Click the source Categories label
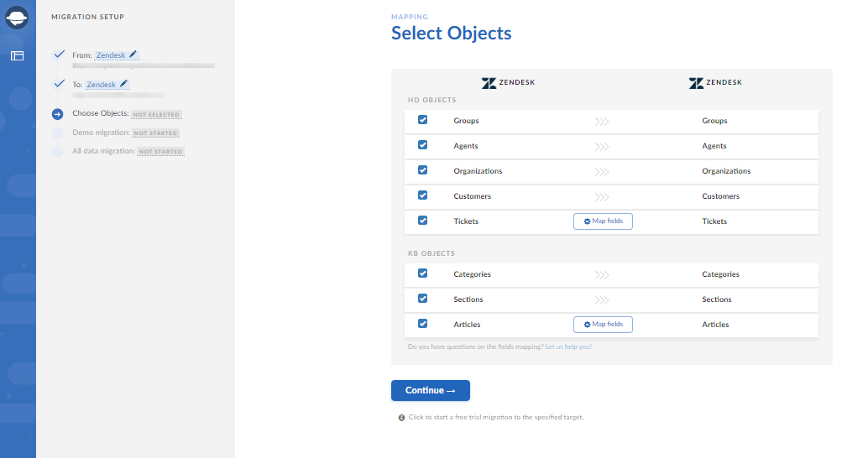Viewport: 868px width, 458px height. (x=473, y=274)
